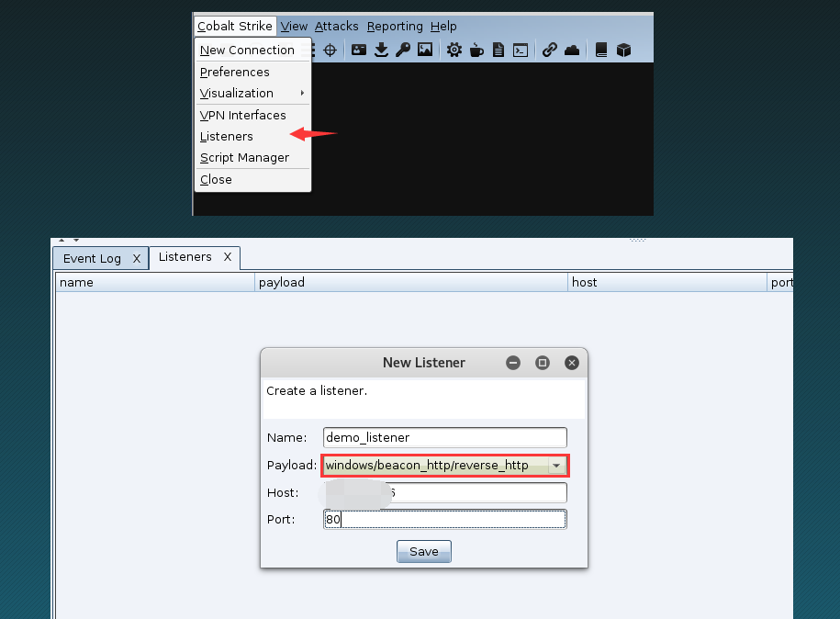Open the keystrokes key icon

[403, 51]
